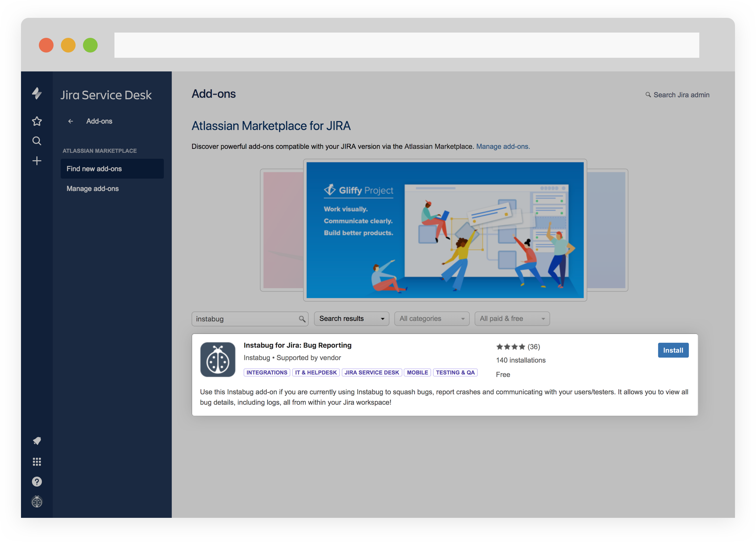Follow the Manage add-ons link in description
The width and height of the screenshot is (756, 542).
point(503,146)
